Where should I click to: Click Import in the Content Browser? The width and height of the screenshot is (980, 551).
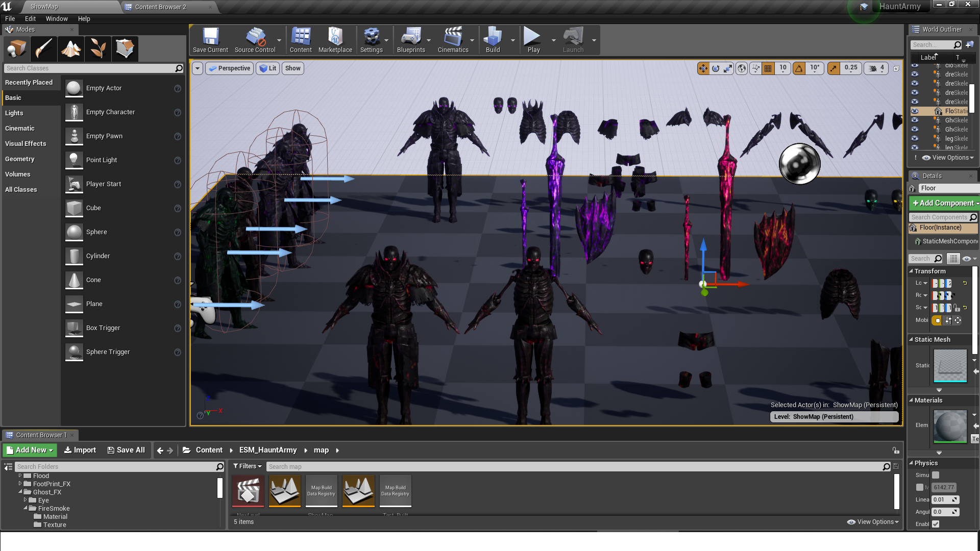80,450
